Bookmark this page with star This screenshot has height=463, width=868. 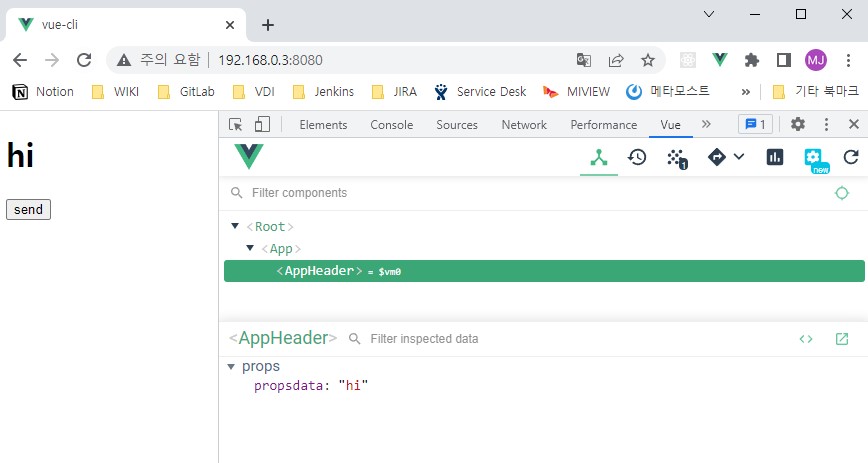[648, 60]
